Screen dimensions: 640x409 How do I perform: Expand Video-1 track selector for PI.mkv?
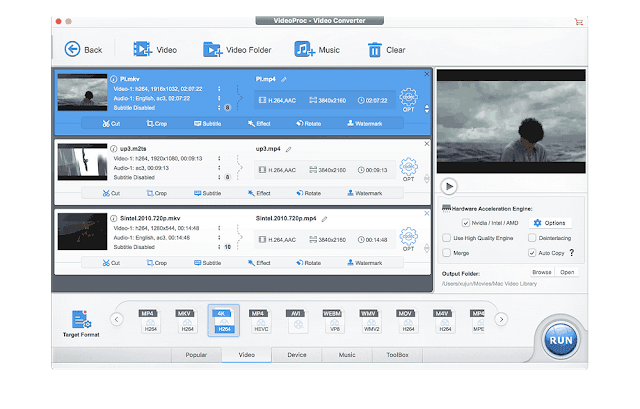[219, 89]
